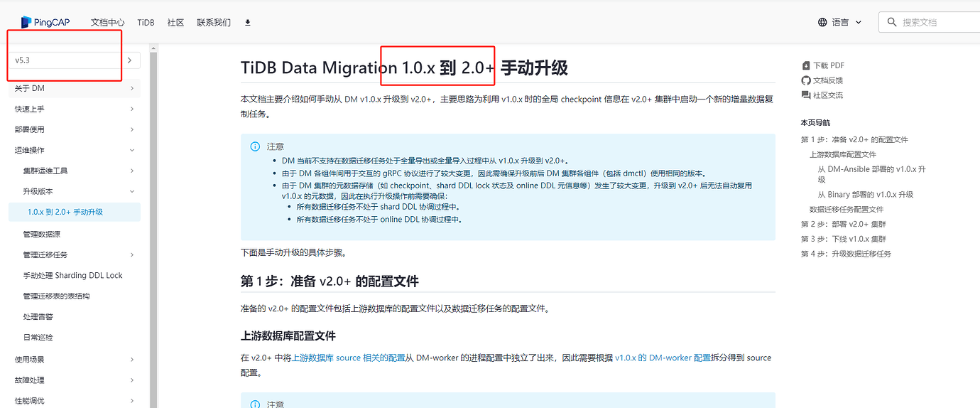Image resolution: width=980 pixels, height=408 pixels.
Task: Jump to 第 1 步：准备 v2.0+ 的配置文件
Action: 854,139
